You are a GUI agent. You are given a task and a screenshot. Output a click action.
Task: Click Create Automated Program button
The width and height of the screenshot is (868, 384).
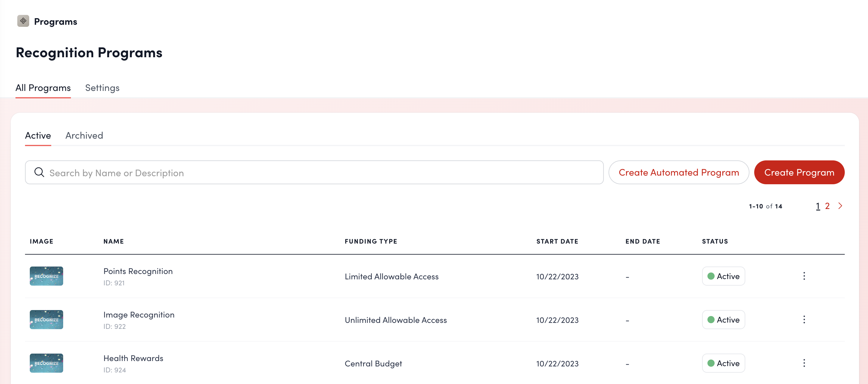[x=679, y=172]
